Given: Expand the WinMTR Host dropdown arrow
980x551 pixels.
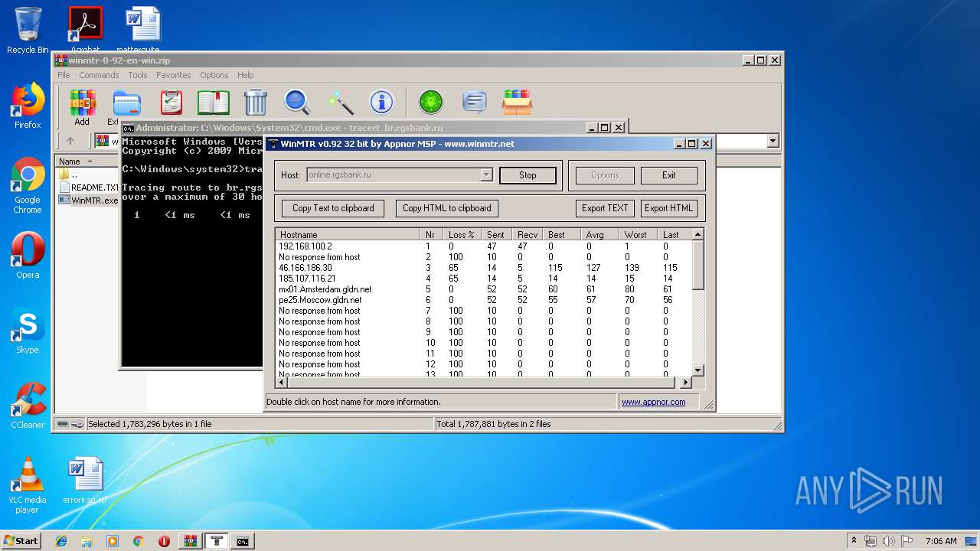Looking at the screenshot, I should pos(486,175).
